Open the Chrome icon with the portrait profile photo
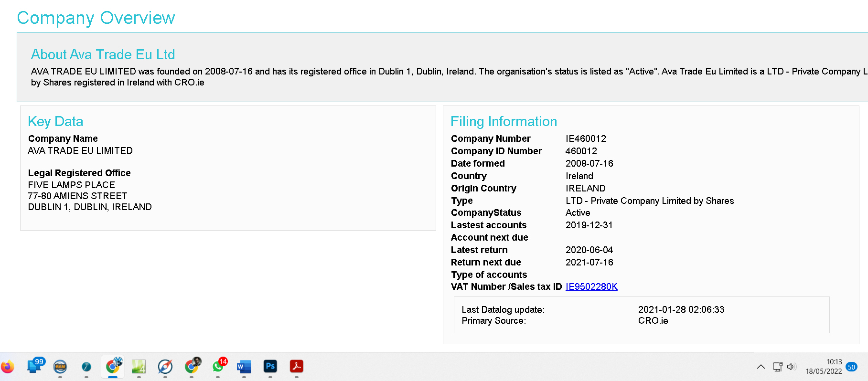Image resolution: width=868 pixels, height=381 pixels. click(192, 366)
